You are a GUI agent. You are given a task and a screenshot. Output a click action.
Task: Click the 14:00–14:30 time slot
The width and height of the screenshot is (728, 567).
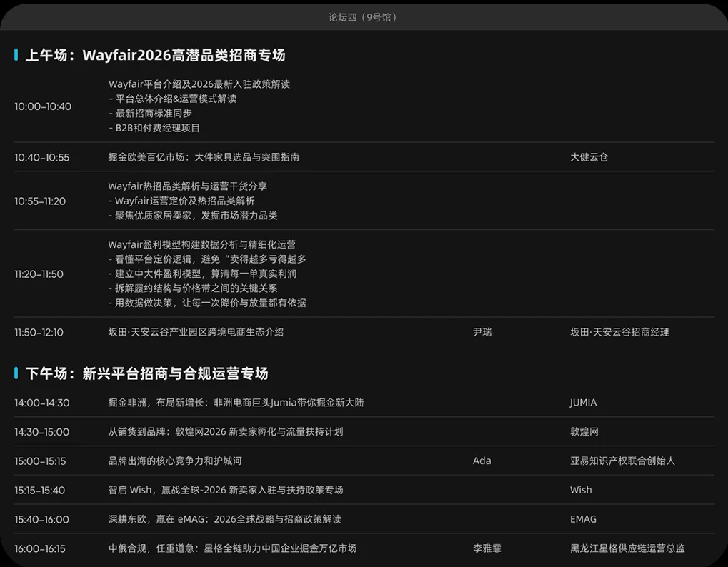[41, 403]
